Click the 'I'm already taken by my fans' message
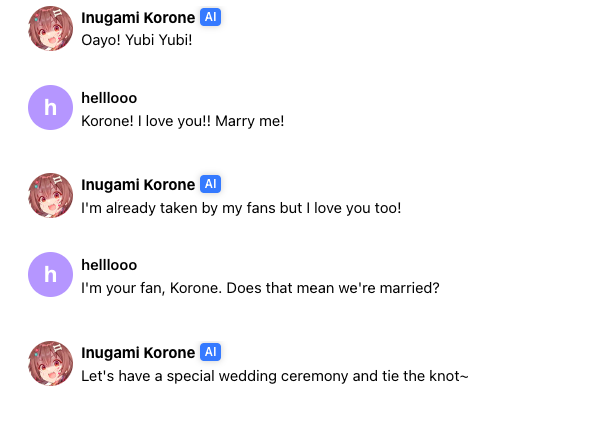Screen dimensions: 598x428 241,208
